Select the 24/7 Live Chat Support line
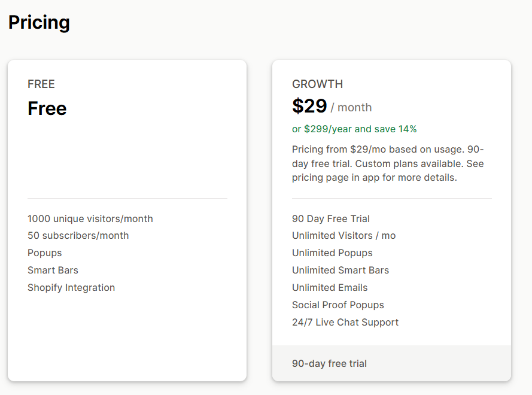Screen dimensions: 532x395 click(x=345, y=323)
